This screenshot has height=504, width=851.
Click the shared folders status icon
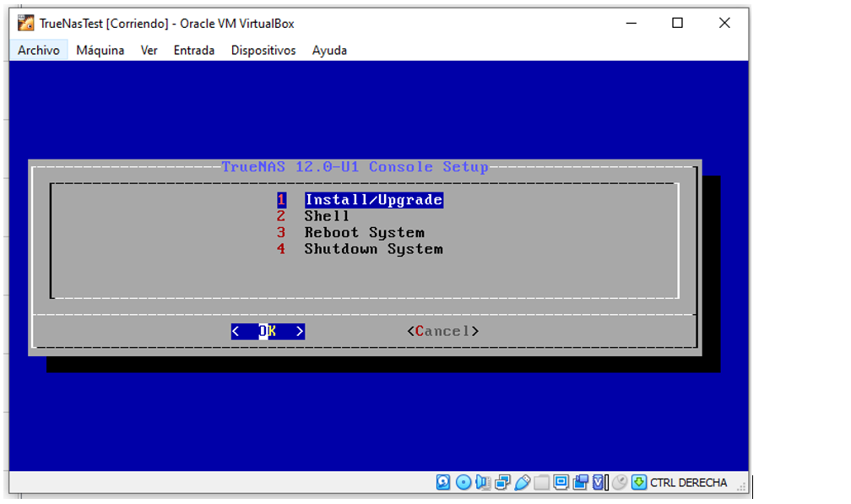click(x=542, y=482)
